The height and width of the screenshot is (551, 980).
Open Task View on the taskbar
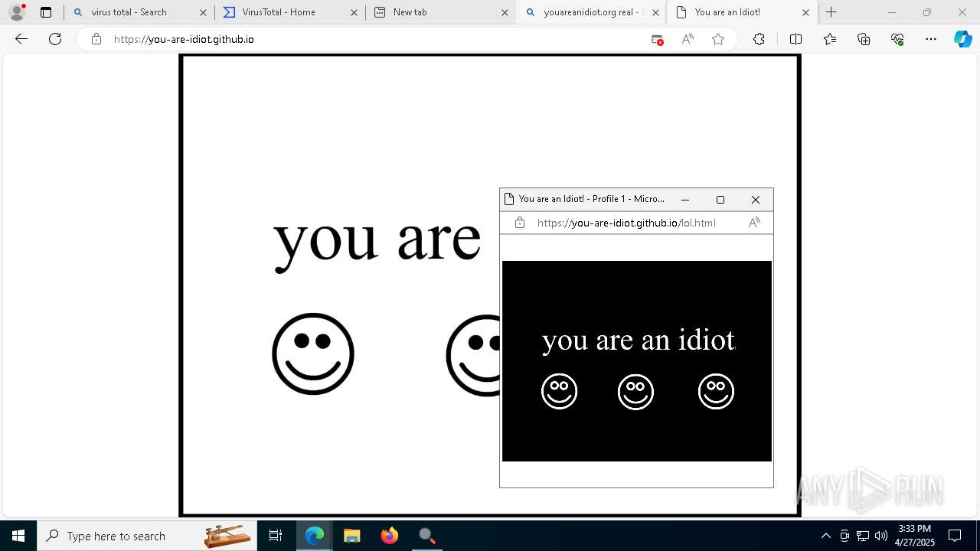point(276,536)
